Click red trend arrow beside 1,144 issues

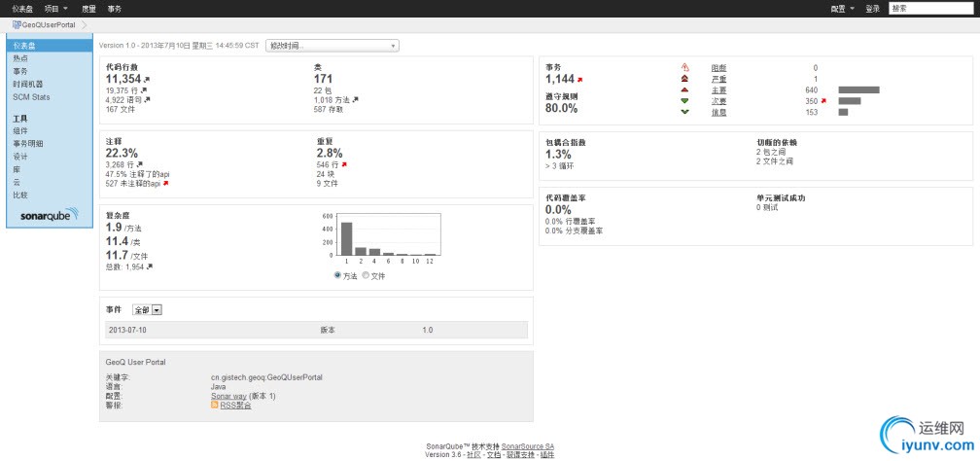(580, 80)
